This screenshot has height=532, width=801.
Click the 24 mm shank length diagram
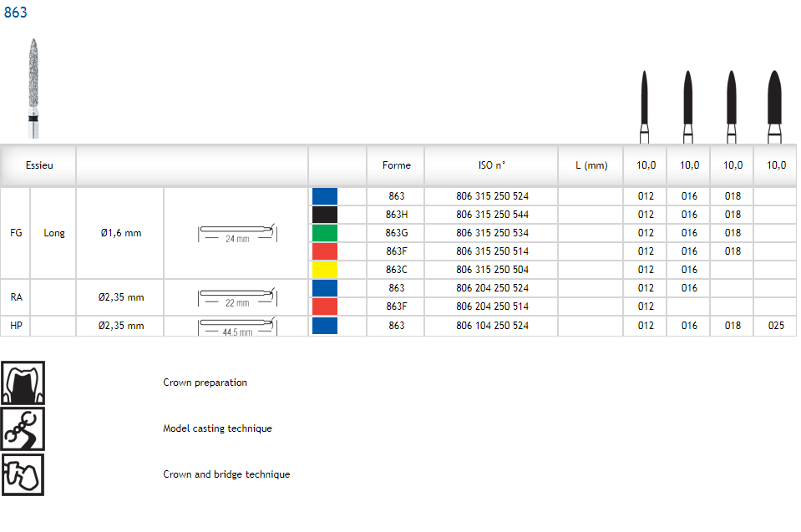[x=237, y=233]
